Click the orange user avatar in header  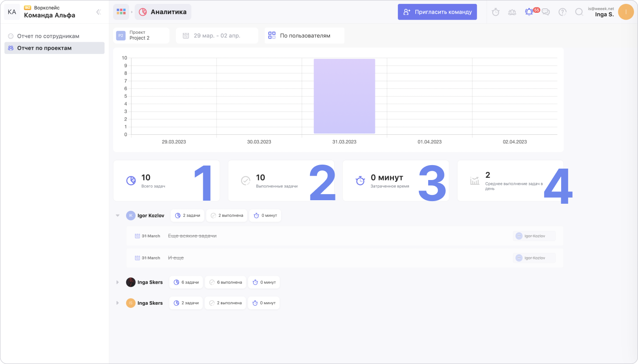coord(625,12)
